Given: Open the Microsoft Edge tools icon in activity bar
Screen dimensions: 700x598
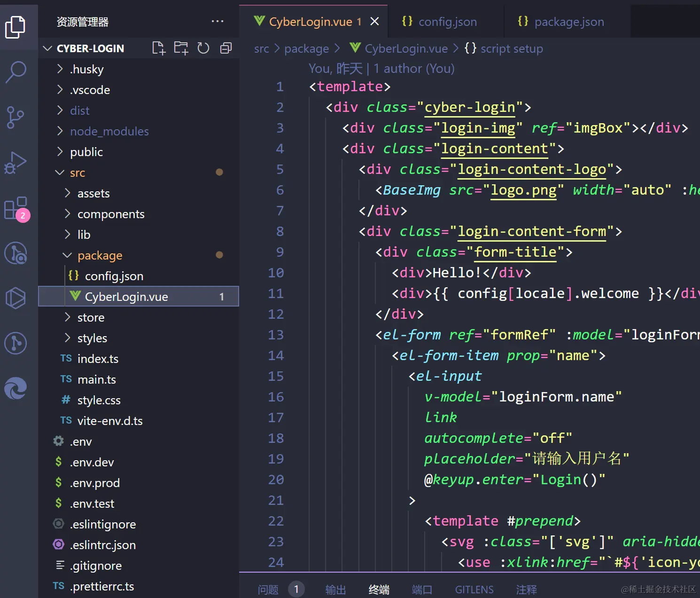Looking at the screenshot, I should (x=16, y=388).
